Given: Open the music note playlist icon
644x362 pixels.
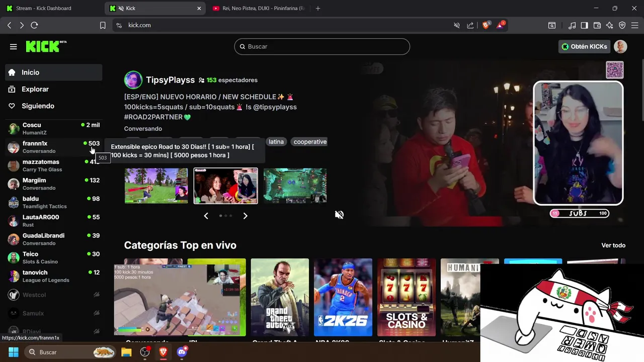Looking at the screenshot, I should click(572, 25).
